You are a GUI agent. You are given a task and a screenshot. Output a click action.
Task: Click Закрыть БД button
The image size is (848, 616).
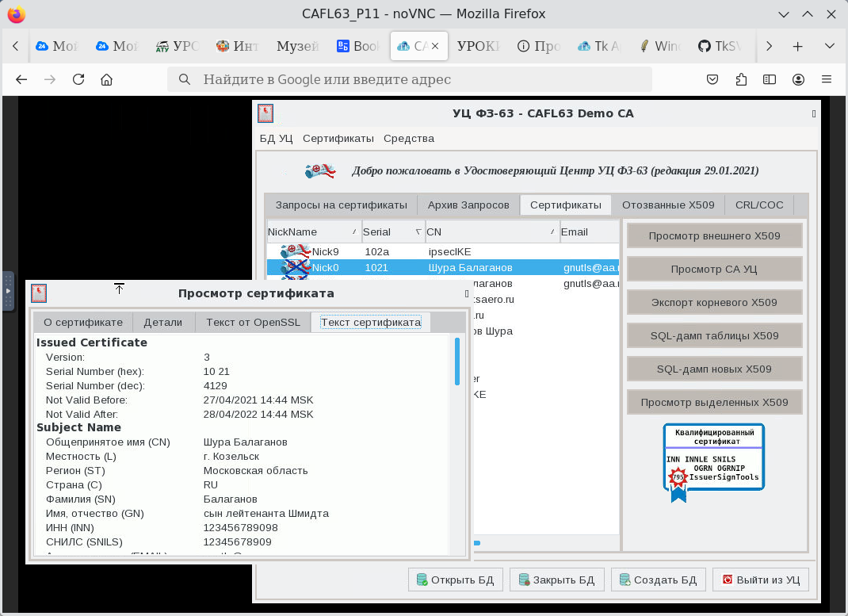[x=557, y=580]
